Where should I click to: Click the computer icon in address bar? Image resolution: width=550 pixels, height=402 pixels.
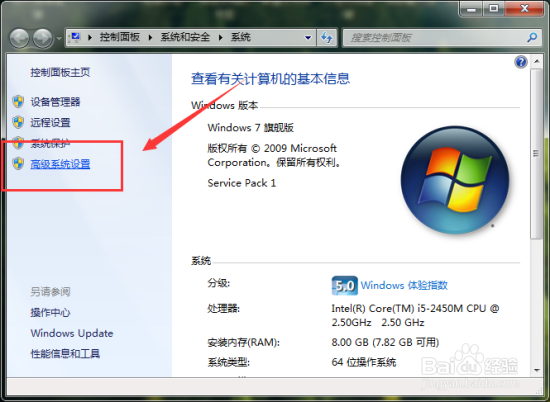point(75,37)
